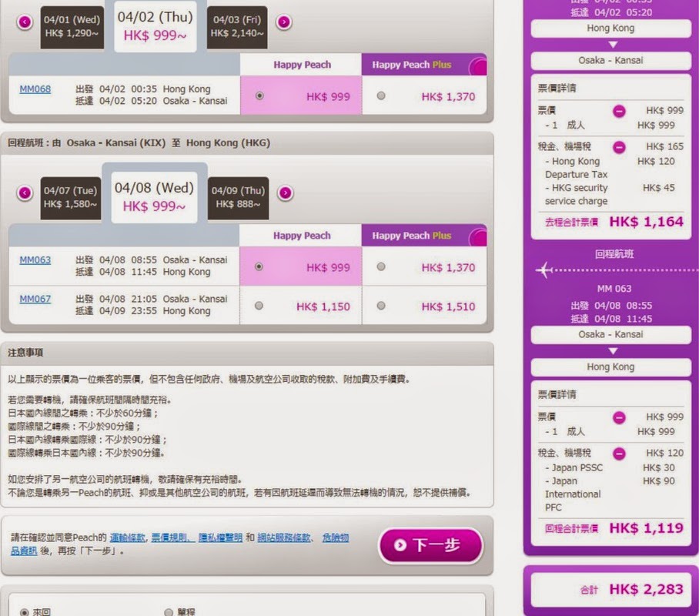699x616 pixels.
Task: Select Happy Peach Plus fare for MM068
Action: tap(382, 96)
